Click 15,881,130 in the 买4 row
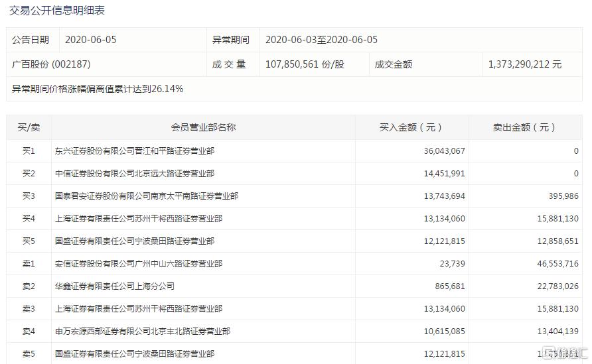 (557, 218)
